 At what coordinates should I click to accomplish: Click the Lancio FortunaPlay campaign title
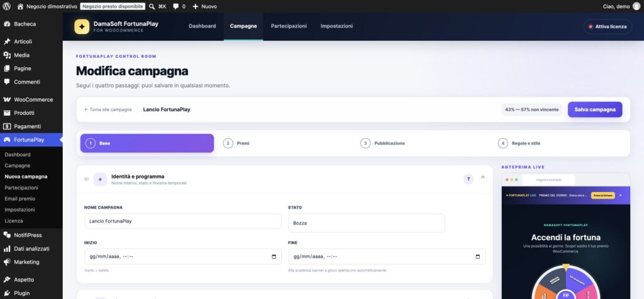[166, 109]
